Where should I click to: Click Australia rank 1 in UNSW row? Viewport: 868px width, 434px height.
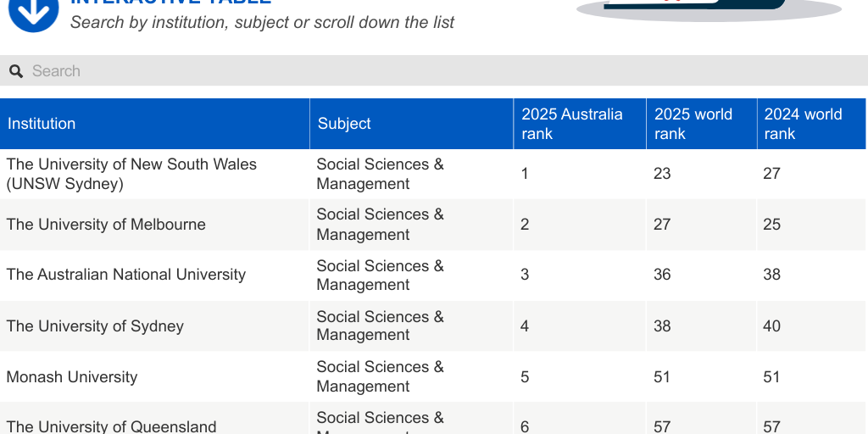(524, 174)
